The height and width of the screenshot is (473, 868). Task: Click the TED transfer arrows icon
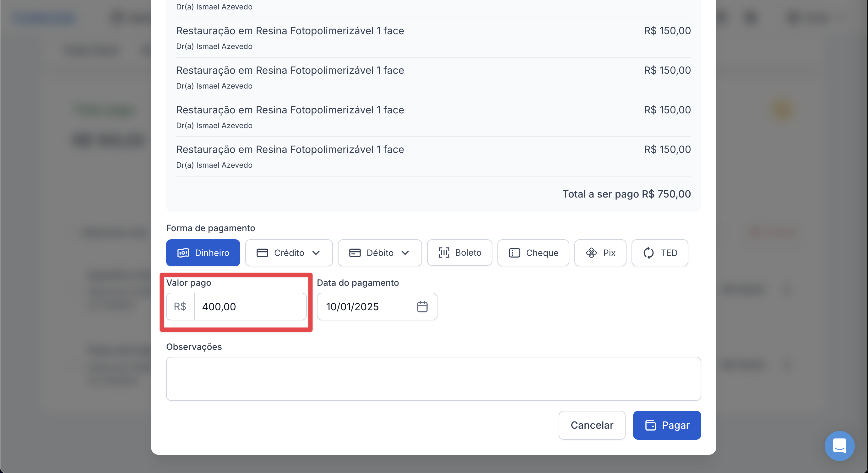coord(648,253)
